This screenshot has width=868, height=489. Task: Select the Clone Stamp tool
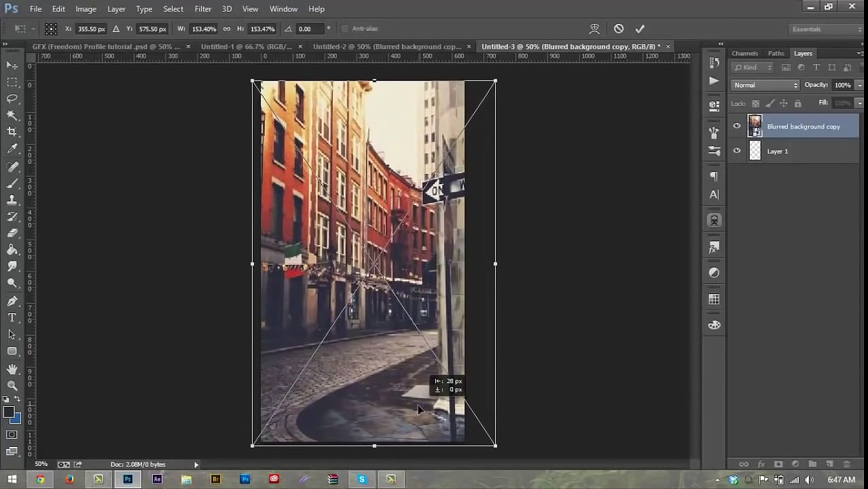[12, 200]
